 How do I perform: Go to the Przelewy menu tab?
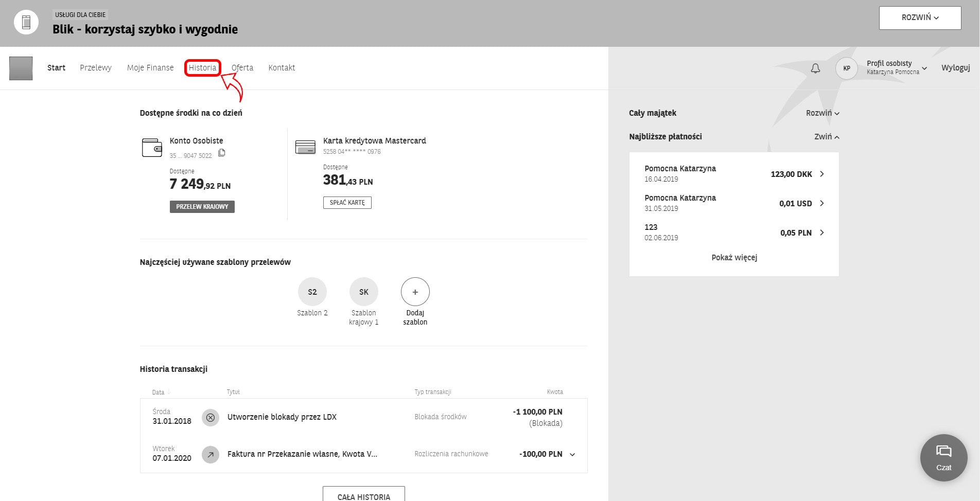coord(96,68)
